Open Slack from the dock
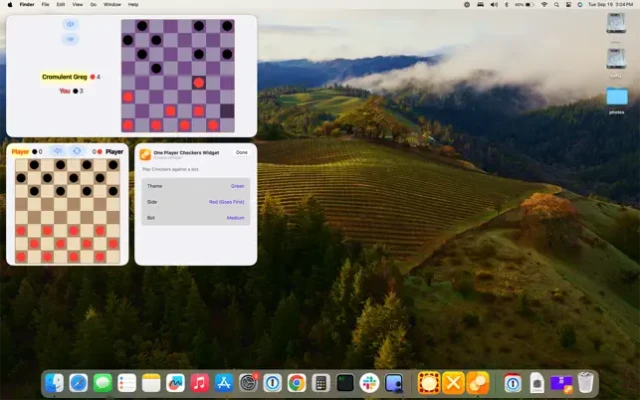 pyautogui.click(x=370, y=383)
